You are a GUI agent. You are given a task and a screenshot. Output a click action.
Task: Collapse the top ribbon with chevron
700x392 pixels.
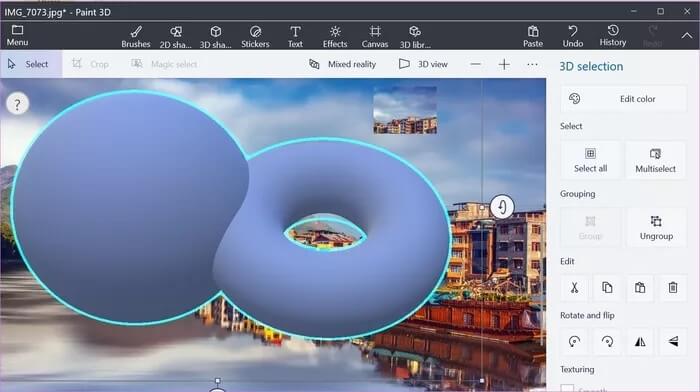tap(687, 36)
